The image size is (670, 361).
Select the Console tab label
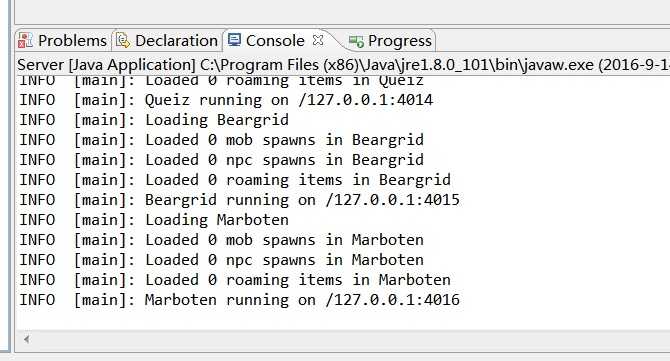click(275, 41)
